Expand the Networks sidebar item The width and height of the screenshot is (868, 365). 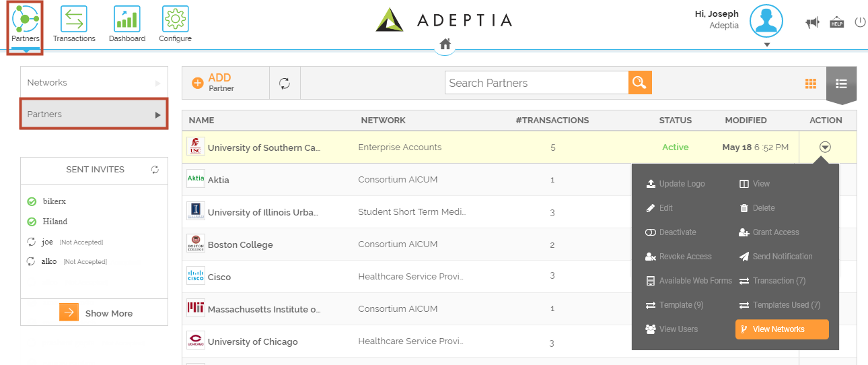(94, 82)
